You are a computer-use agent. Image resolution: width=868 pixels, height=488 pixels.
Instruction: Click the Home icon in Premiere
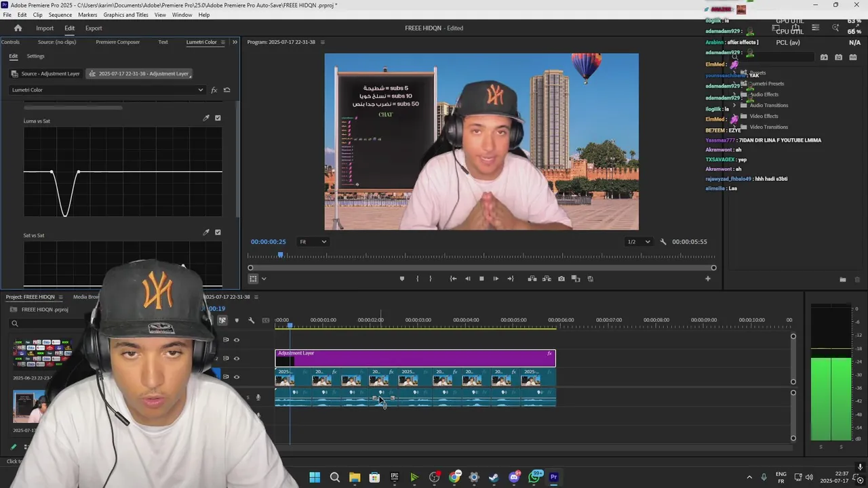[18, 28]
